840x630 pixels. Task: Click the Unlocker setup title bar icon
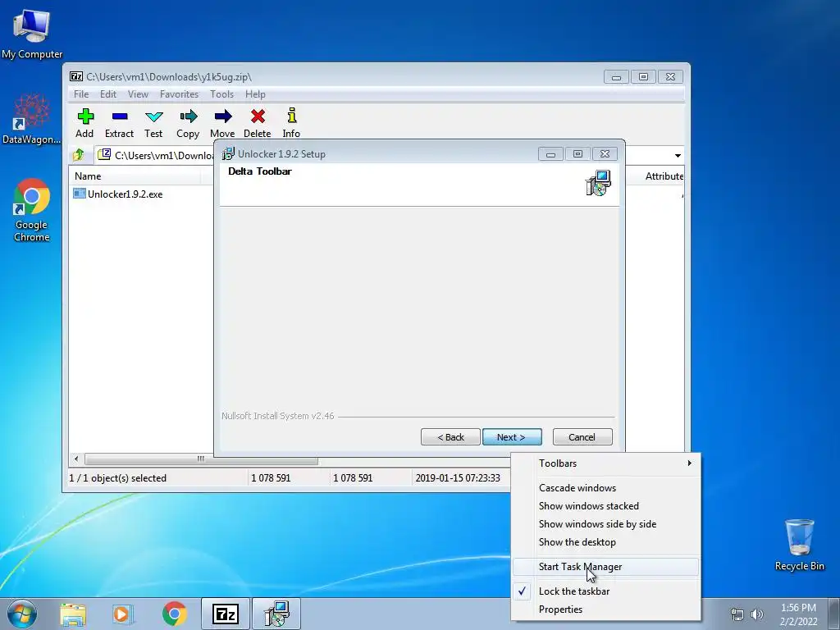[228, 154]
